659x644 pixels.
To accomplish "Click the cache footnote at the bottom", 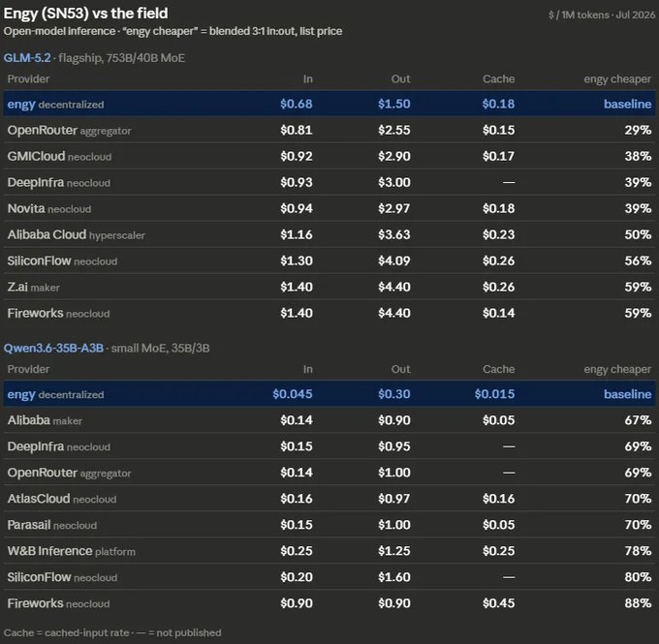I will coord(112,632).
